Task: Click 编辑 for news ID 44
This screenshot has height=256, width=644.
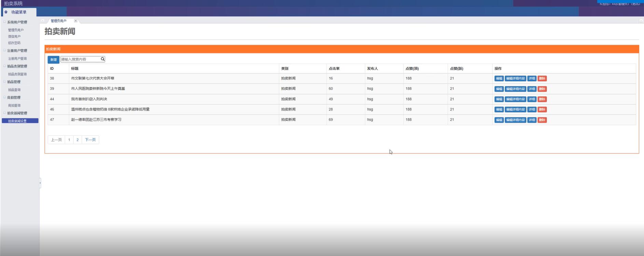Action: [499, 99]
